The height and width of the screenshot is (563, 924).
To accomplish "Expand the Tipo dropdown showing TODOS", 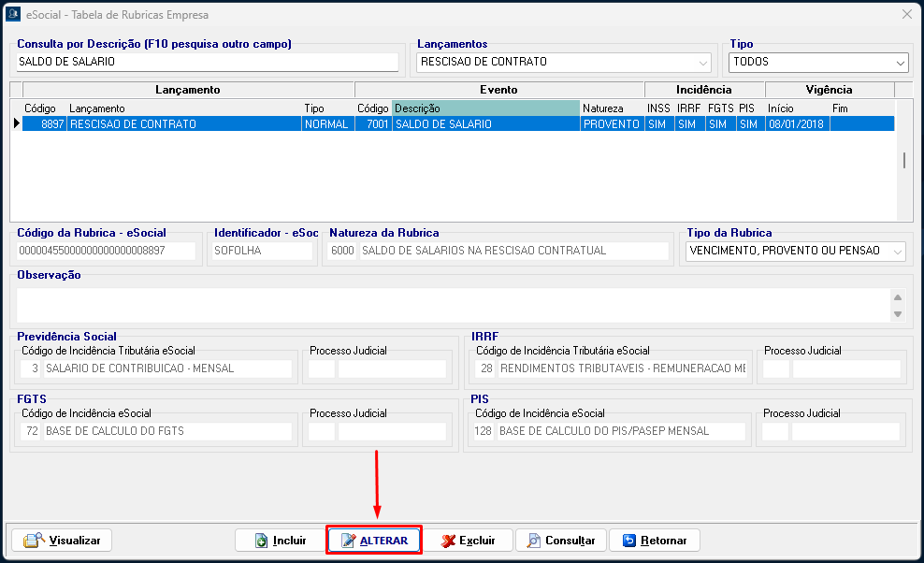I will [x=900, y=63].
